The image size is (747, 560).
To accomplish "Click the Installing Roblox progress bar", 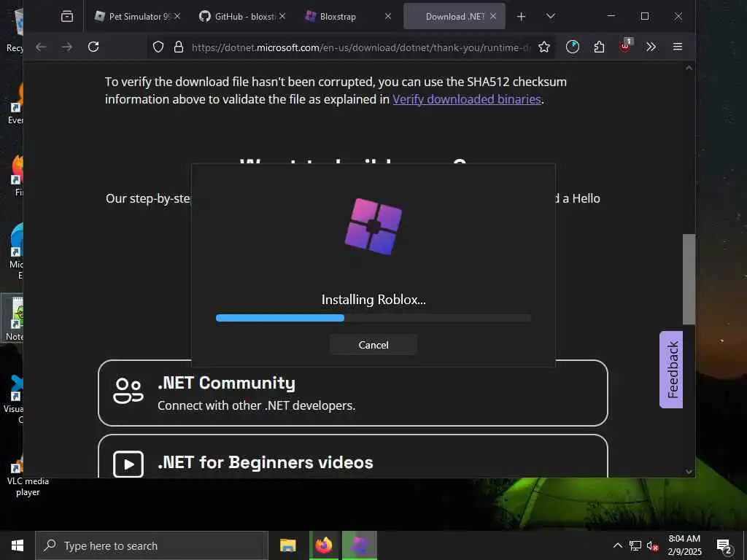I will tap(373, 318).
